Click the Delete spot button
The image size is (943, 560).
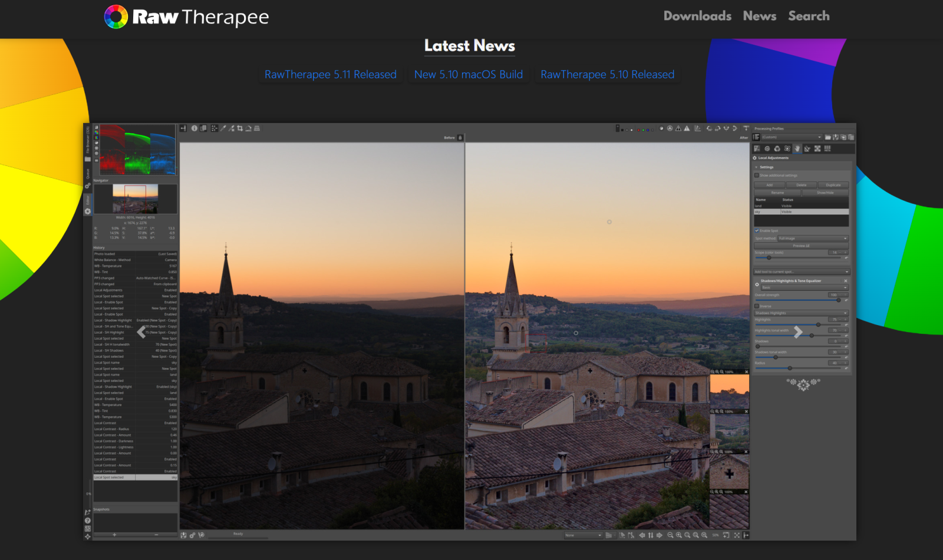click(802, 185)
